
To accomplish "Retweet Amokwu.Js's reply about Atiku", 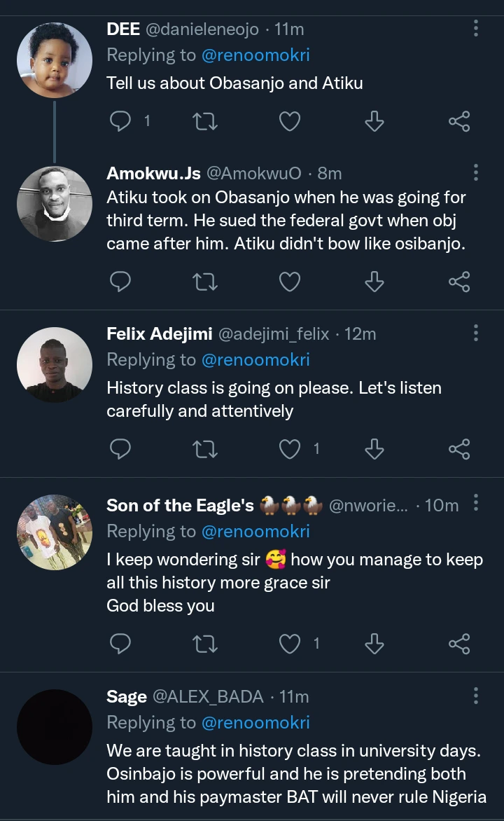I will (204, 282).
